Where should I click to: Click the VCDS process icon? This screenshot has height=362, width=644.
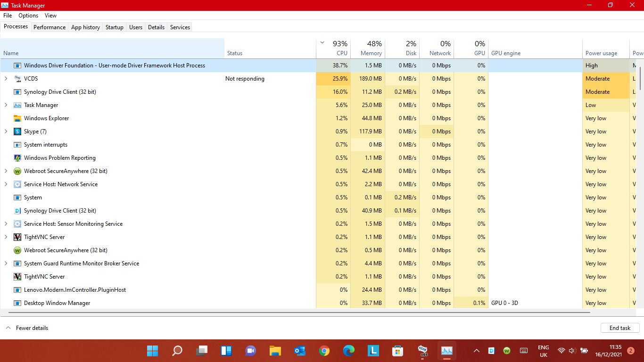[17, 79]
